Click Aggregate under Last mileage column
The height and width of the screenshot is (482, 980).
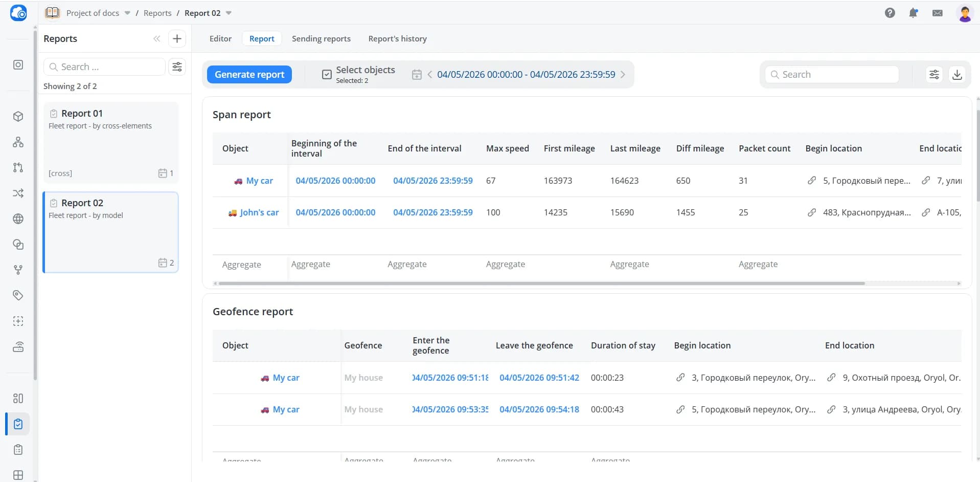click(x=629, y=265)
